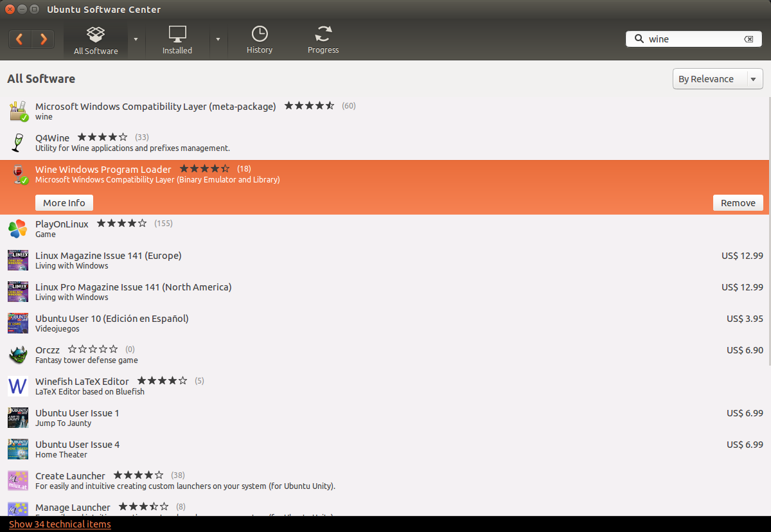771x532 pixels.
Task: Select the Orczz entry title
Action: (48, 350)
